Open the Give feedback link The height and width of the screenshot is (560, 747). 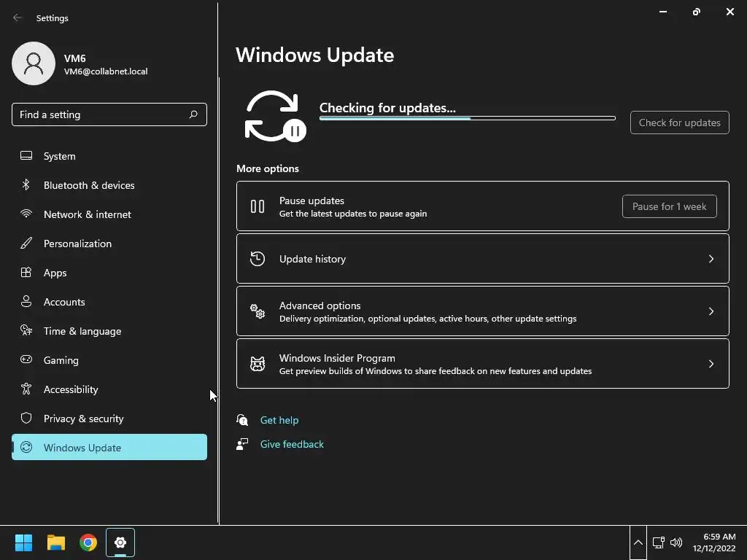[x=292, y=444]
